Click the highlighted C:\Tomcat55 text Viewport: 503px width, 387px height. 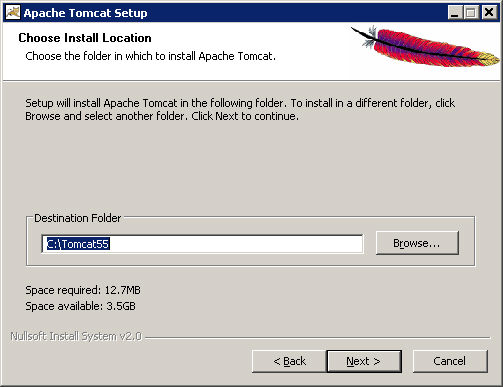78,244
